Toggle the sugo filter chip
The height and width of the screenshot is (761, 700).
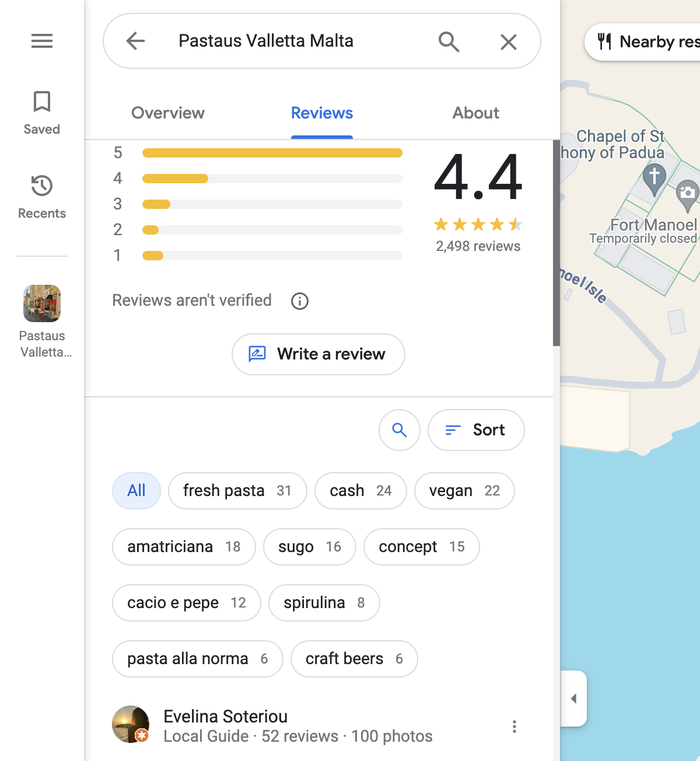coord(310,547)
